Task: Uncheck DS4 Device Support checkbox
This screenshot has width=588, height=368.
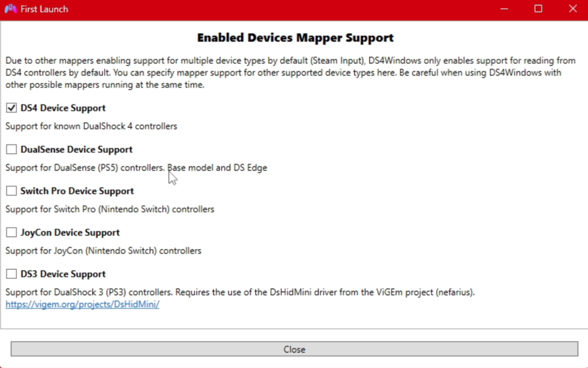Action: coord(11,108)
